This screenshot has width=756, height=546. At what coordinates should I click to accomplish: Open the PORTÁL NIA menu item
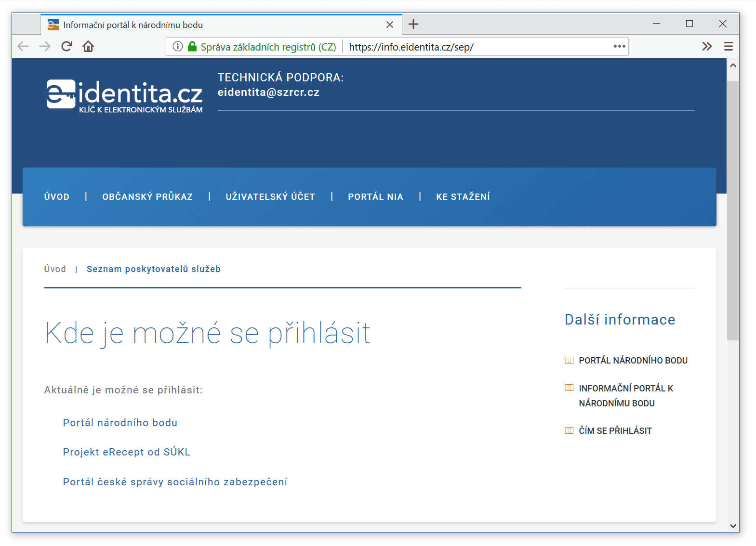(376, 197)
